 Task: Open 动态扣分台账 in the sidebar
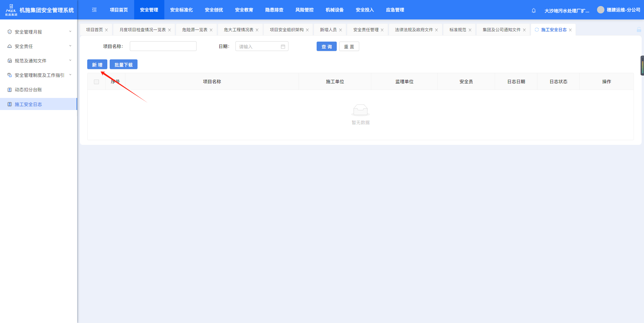pos(29,90)
